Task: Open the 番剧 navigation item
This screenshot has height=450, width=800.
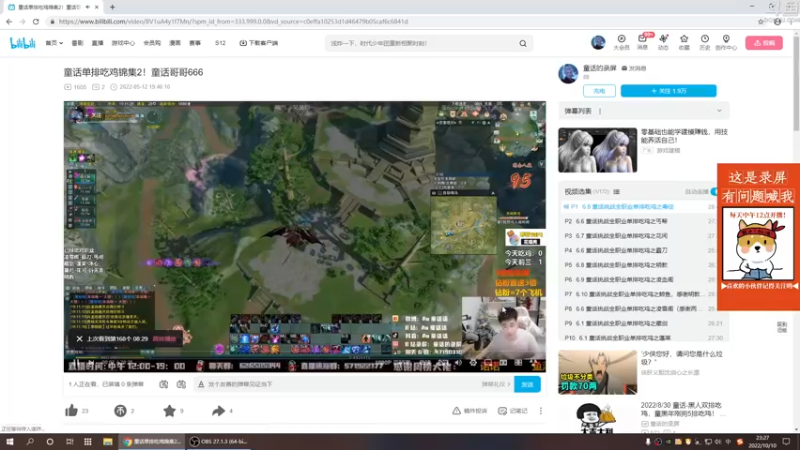Action: (x=77, y=43)
